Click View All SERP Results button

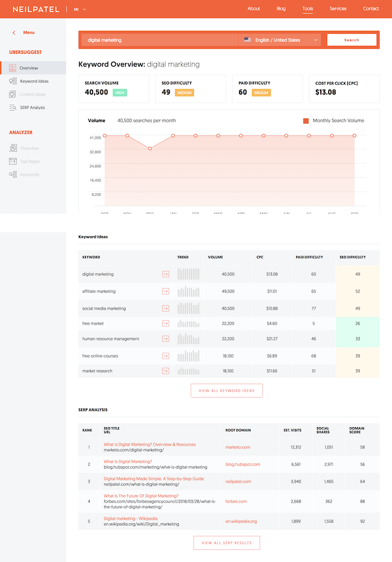click(x=227, y=543)
